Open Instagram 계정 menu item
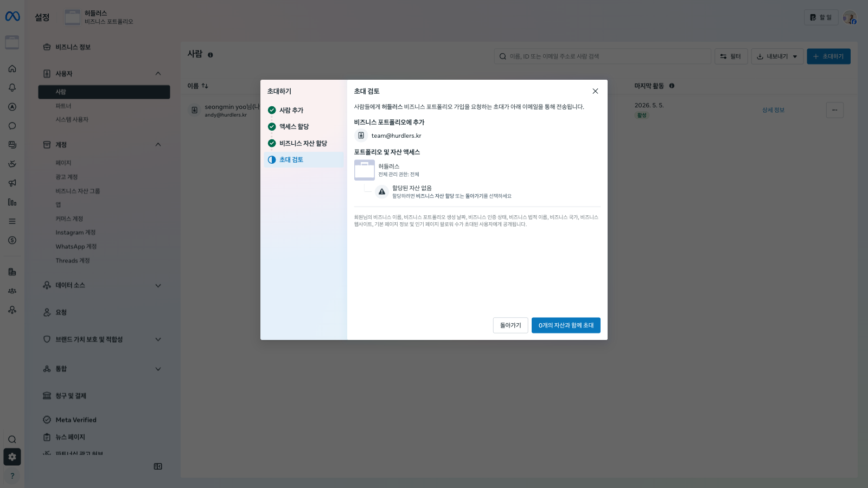The height and width of the screenshot is (488, 868). [75, 233]
